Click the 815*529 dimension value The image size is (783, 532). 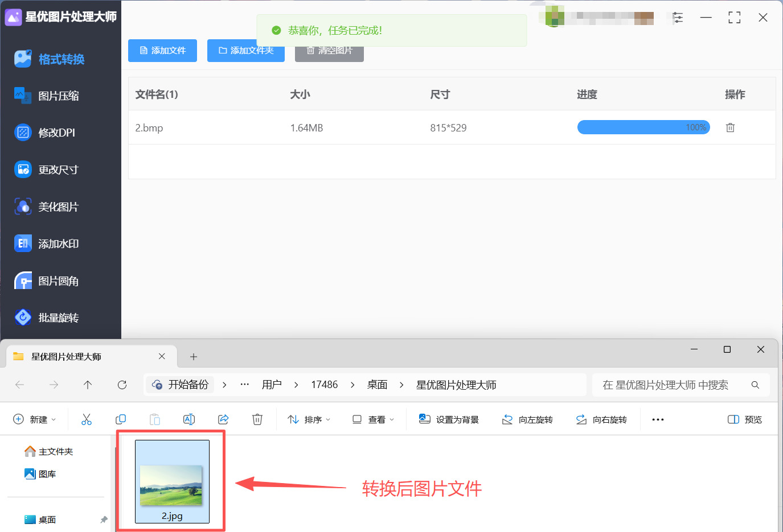448,128
